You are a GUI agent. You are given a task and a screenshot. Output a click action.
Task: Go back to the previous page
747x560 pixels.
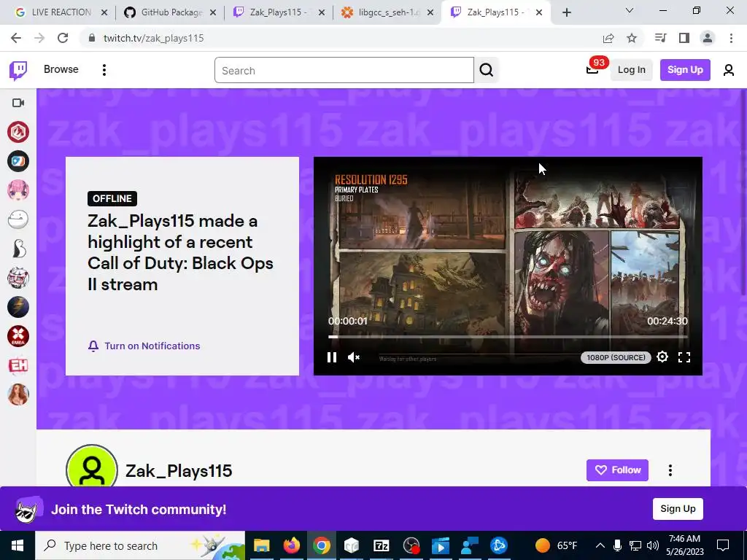(x=16, y=38)
